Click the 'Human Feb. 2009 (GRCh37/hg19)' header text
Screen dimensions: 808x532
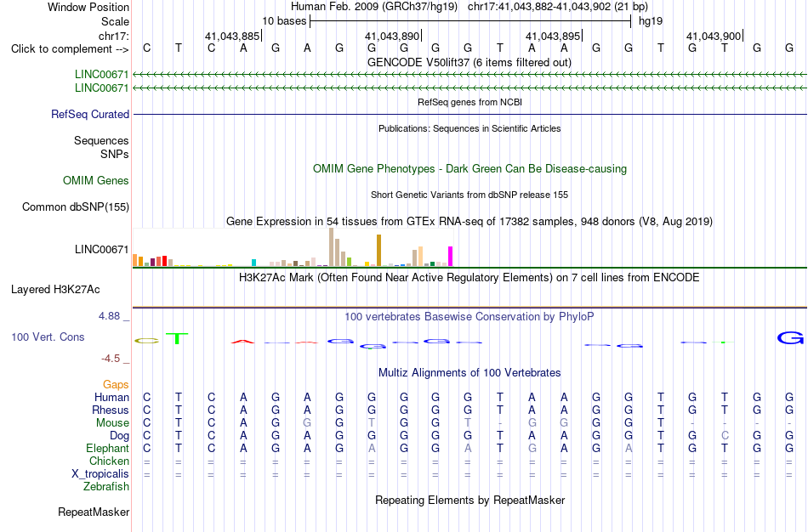click(374, 7)
